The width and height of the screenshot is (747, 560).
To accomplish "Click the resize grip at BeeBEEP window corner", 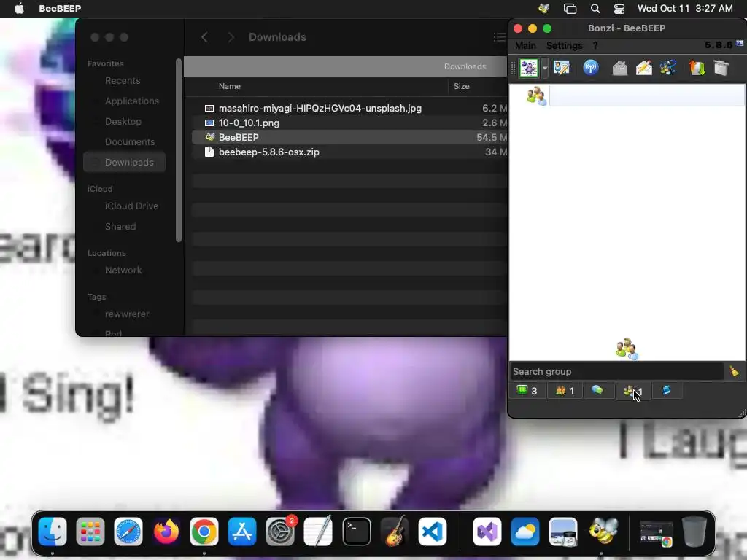I will [x=742, y=413].
